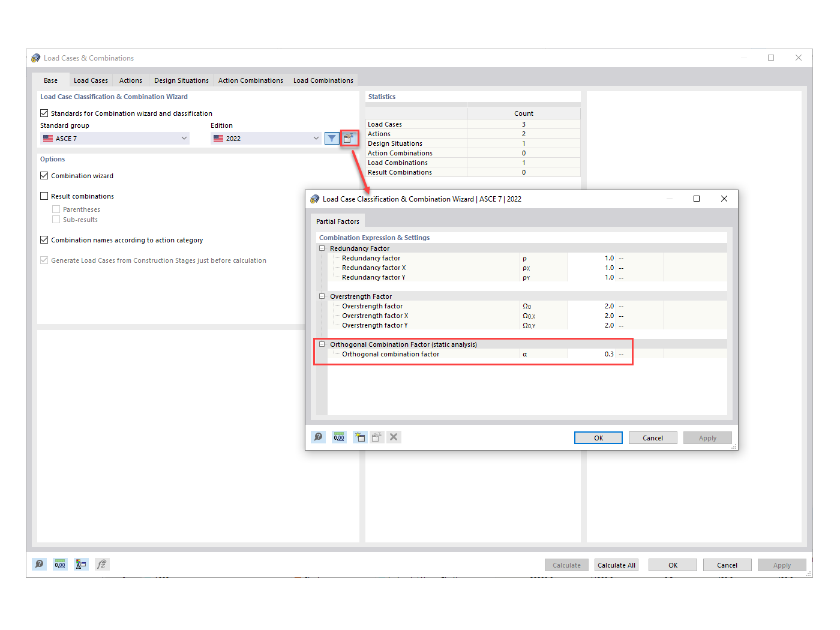
Task: Toggle Generate Load Cases from Construction Stages checkbox
Action: pos(44,260)
